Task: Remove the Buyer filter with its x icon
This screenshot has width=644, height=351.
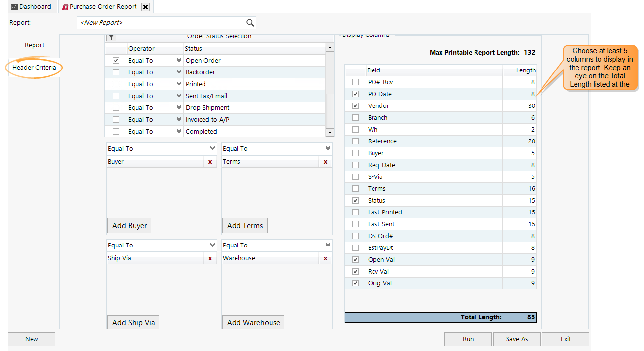Action: [210, 161]
